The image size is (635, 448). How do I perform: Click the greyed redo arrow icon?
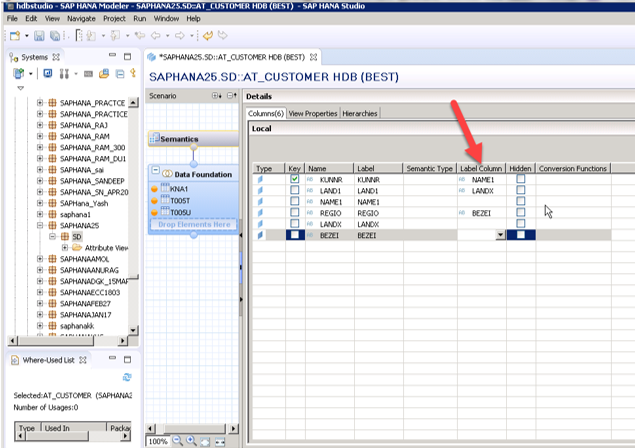[223, 36]
